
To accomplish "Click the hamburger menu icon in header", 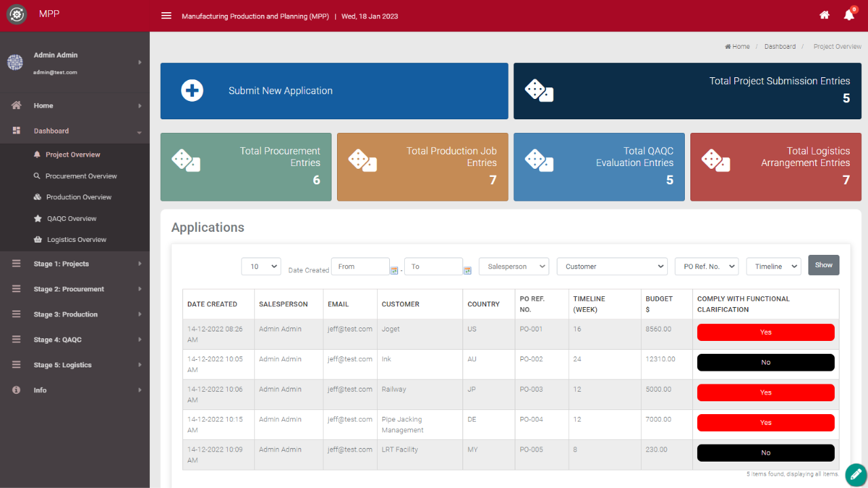I will [166, 16].
